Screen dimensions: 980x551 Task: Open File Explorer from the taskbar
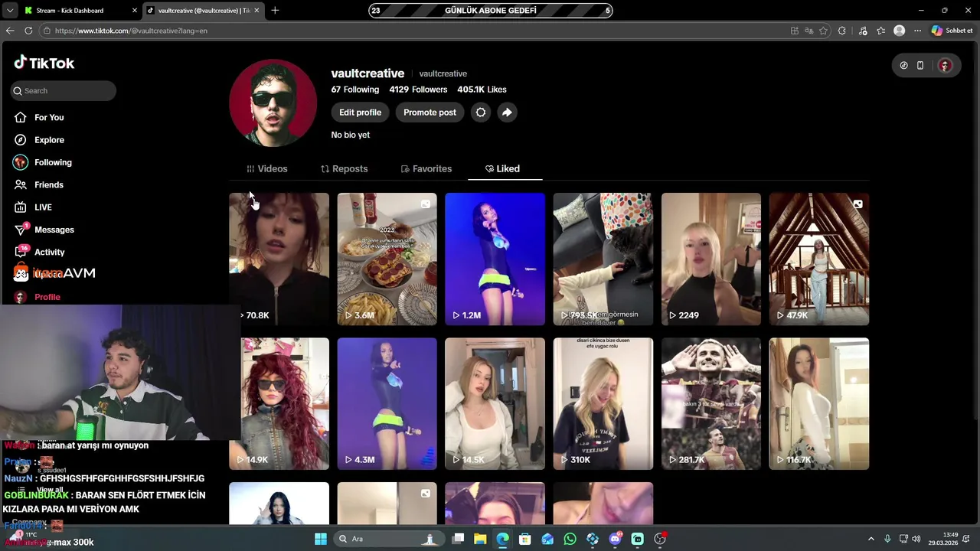(x=480, y=539)
